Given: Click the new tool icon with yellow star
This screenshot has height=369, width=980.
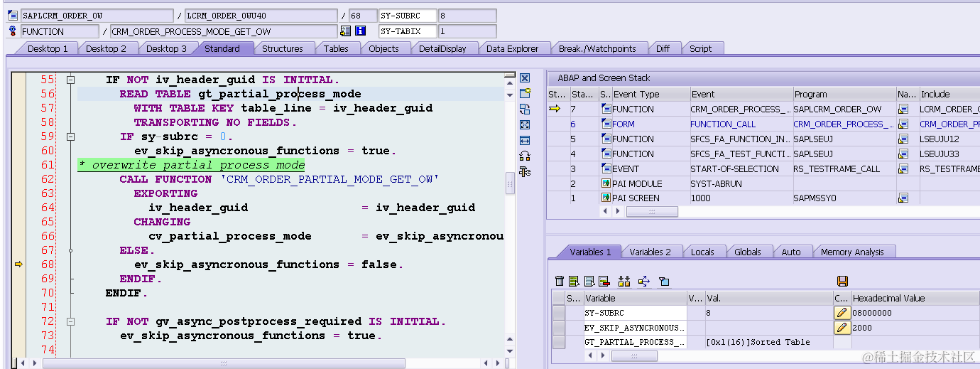Looking at the screenshot, I should pos(525,94).
